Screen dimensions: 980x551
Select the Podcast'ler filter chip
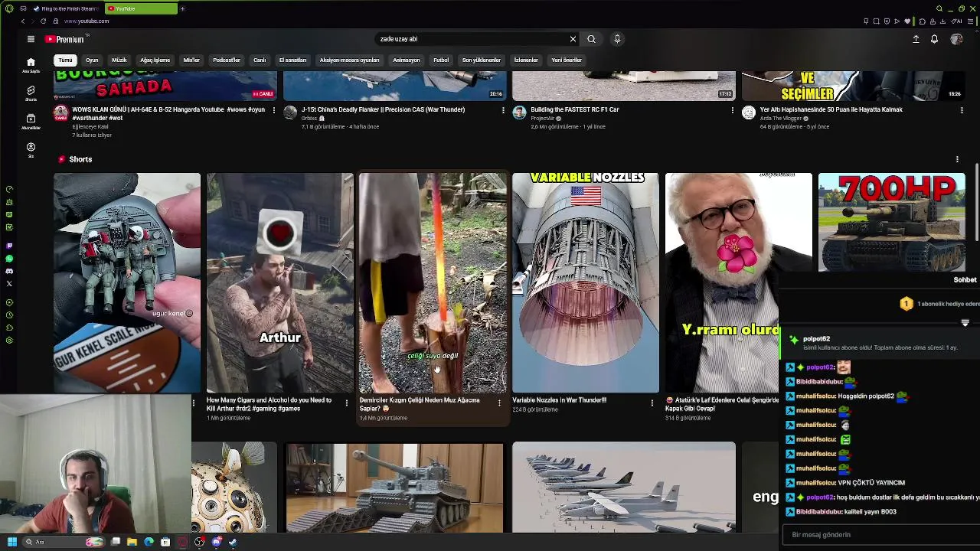[x=227, y=60]
